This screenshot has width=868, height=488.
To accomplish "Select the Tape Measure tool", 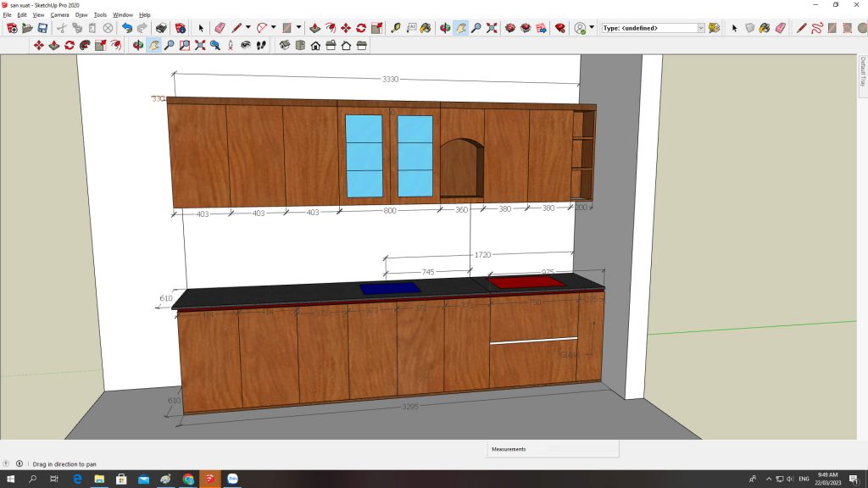I will click(396, 28).
